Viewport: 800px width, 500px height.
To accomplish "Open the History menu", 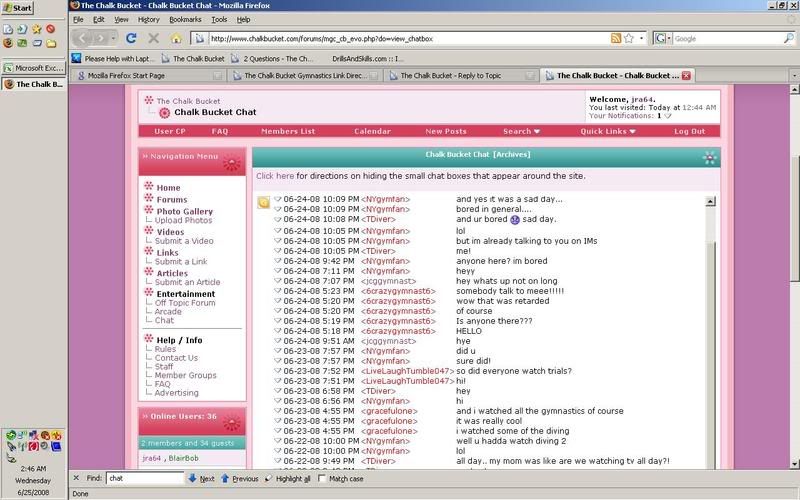I will (148, 19).
